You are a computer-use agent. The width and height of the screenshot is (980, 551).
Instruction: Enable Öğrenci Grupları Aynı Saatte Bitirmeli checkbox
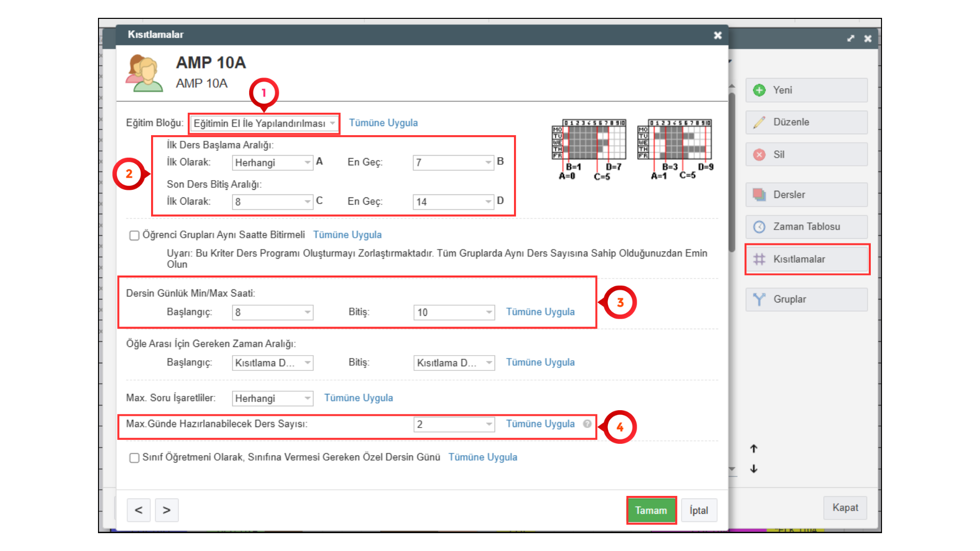134,235
